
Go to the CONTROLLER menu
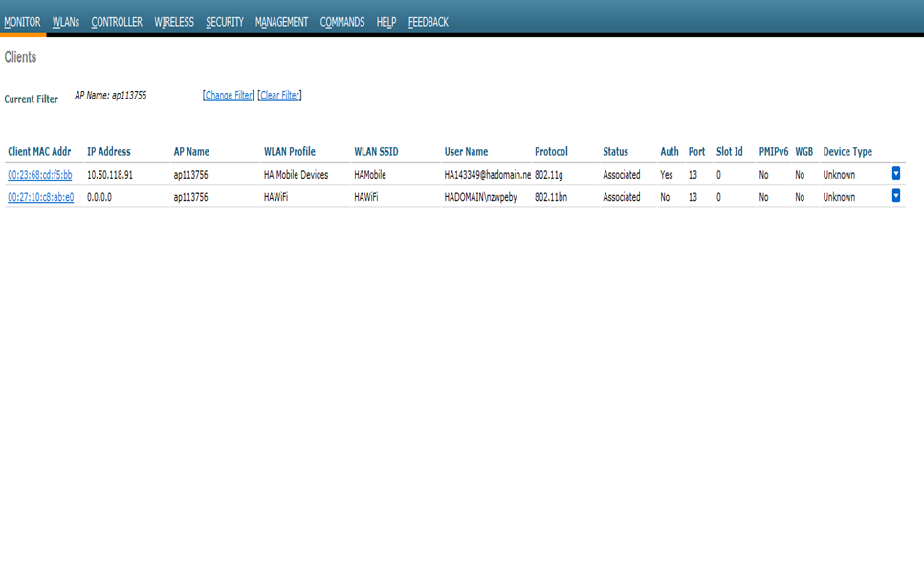tap(117, 22)
